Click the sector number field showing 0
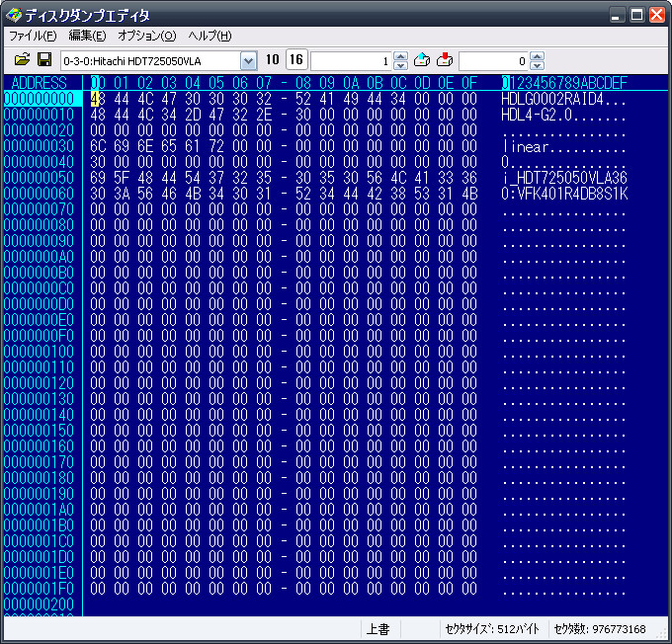Viewport: 672px width, 644px height. [x=494, y=61]
